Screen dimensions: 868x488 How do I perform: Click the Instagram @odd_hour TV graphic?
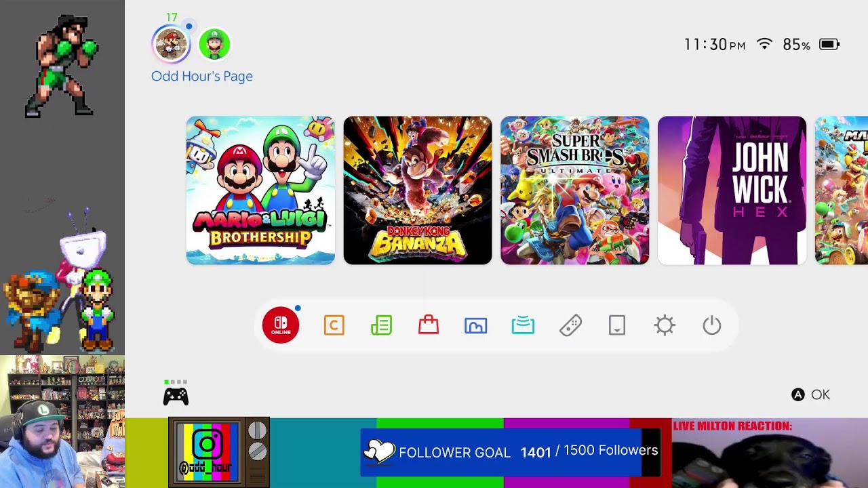tap(219, 453)
